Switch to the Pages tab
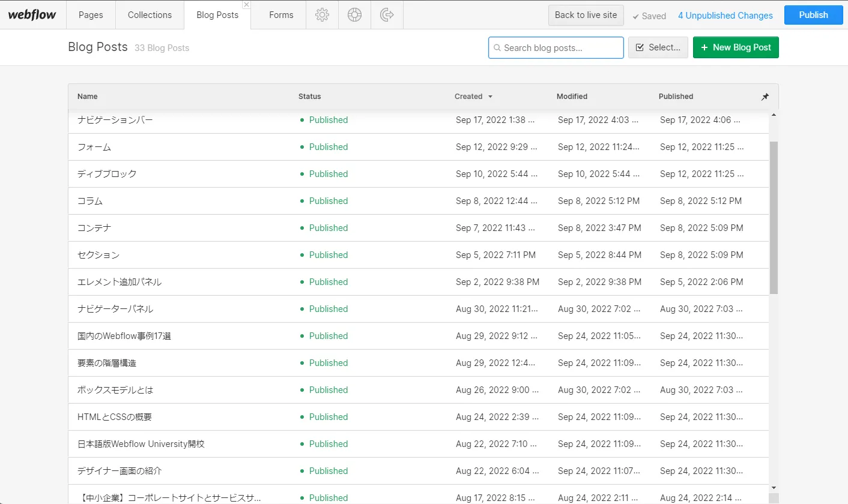848x504 pixels. [91, 15]
